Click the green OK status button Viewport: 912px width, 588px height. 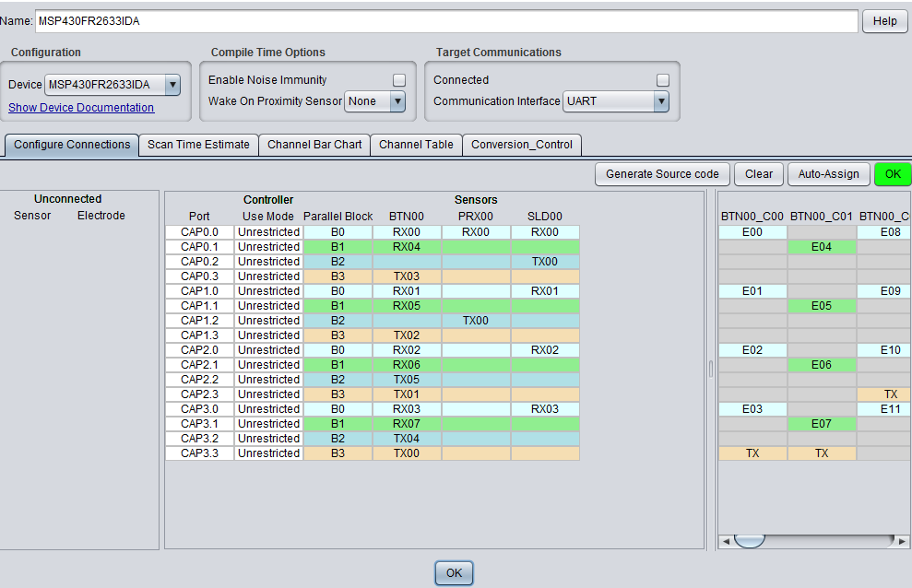tap(893, 174)
